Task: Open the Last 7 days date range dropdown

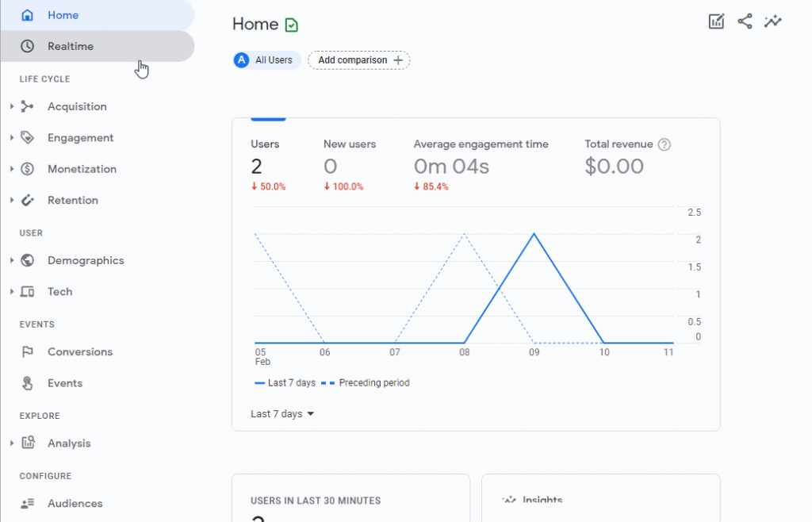Action: click(282, 413)
